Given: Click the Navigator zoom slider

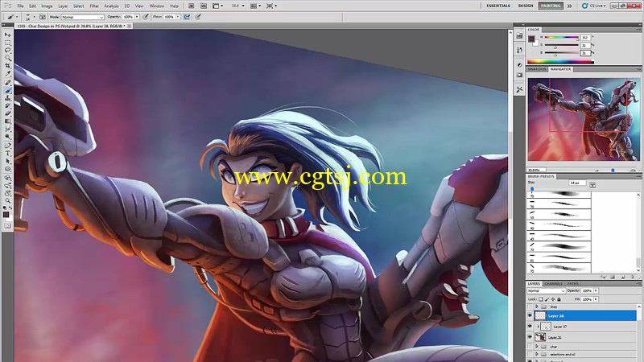Looking at the screenshot, I should click(x=613, y=170).
